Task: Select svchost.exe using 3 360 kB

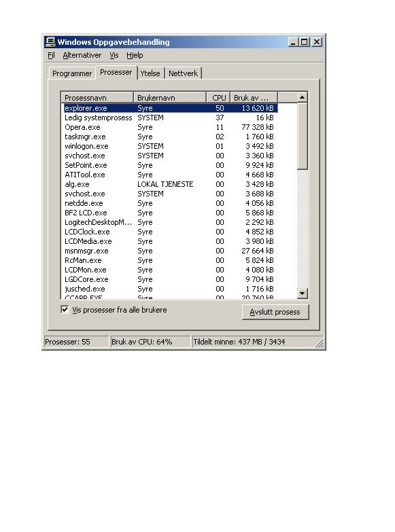Action: [171, 156]
